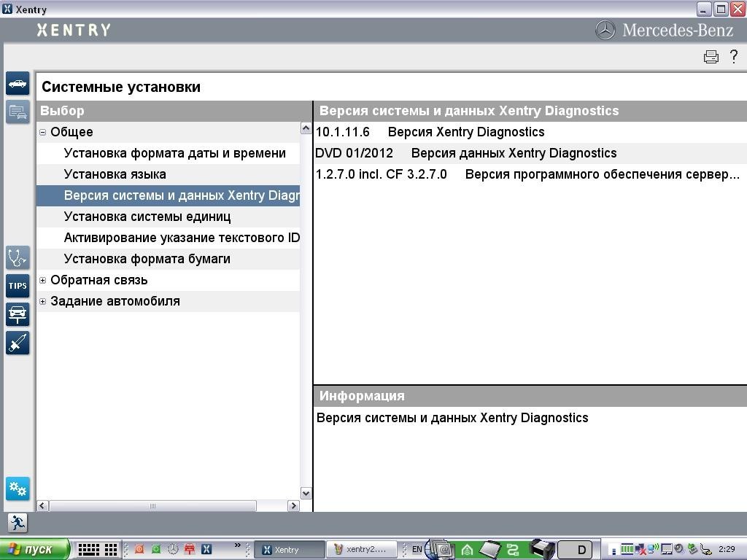
Task: Click the Mercedes star quick launch icon
Action: 172,549
